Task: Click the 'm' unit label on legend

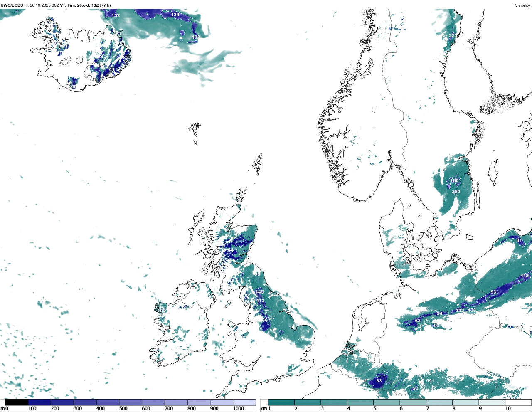Action: (2, 409)
